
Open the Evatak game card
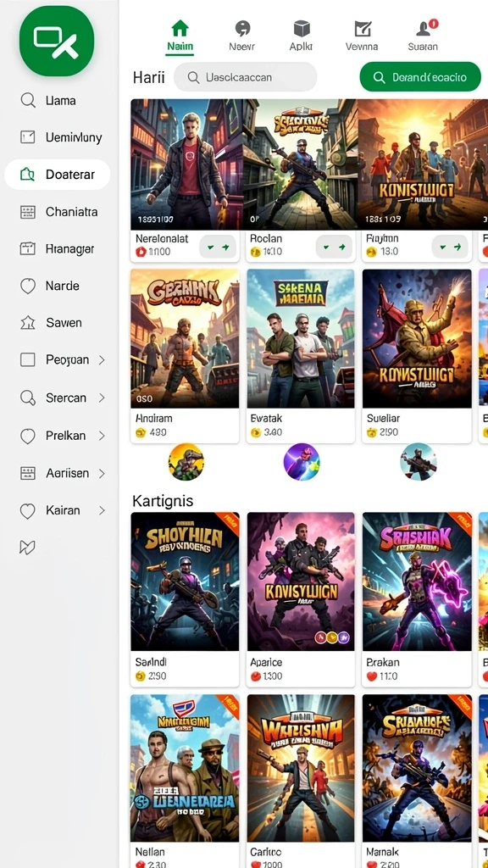tap(301, 355)
